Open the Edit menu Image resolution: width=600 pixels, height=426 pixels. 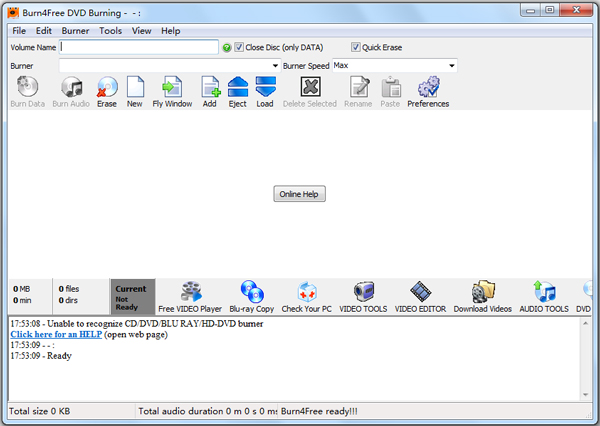(44, 31)
